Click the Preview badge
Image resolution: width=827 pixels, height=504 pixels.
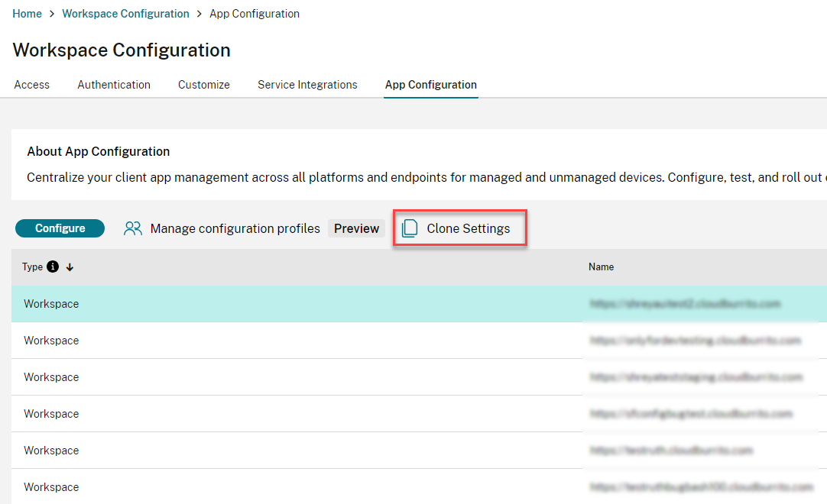356,228
